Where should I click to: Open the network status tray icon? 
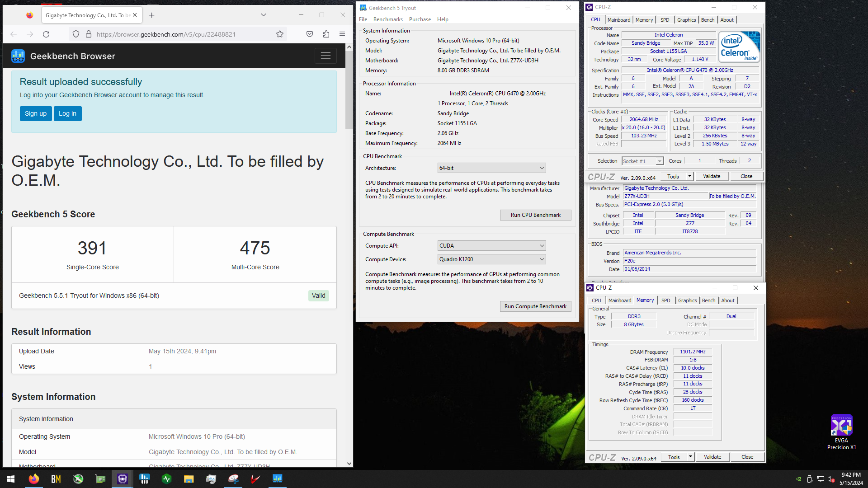[820, 479]
